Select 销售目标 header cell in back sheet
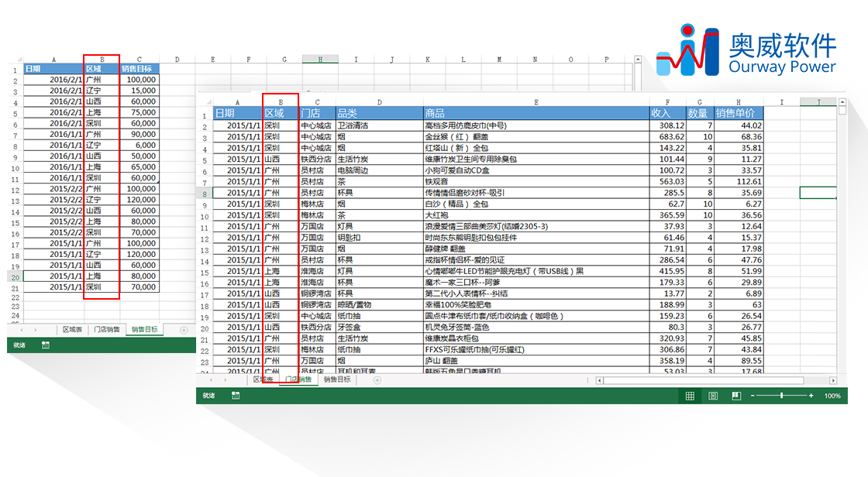Screen dimensions: 868x477 (x=139, y=68)
